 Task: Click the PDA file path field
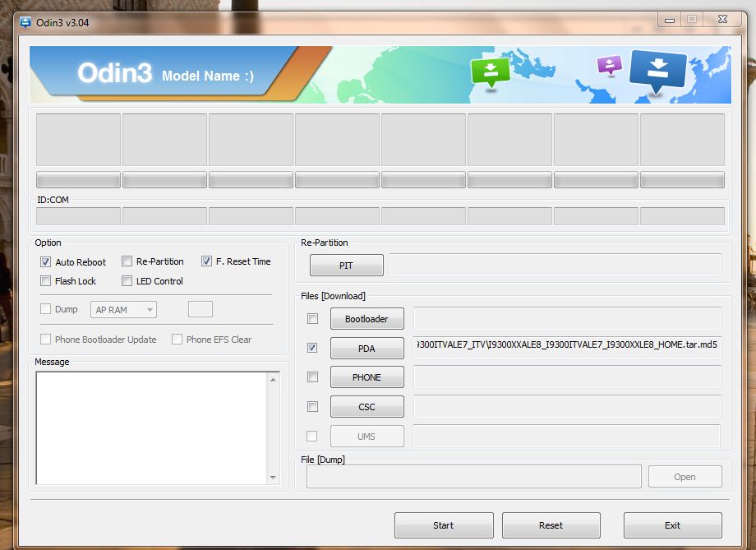[567, 348]
